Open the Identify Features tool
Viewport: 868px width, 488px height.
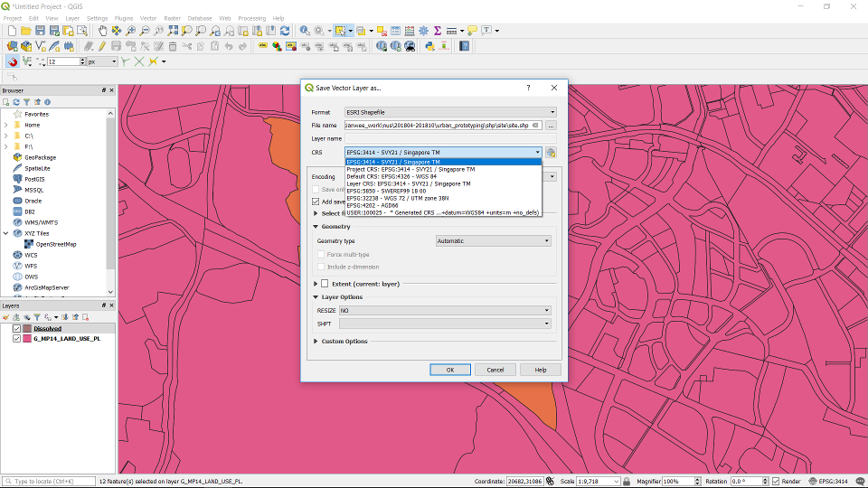tap(305, 31)
